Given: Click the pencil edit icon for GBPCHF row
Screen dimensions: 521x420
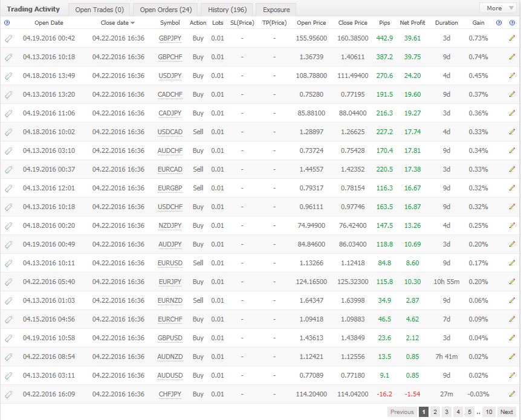Looking at the screenshot, I should 512,57.
